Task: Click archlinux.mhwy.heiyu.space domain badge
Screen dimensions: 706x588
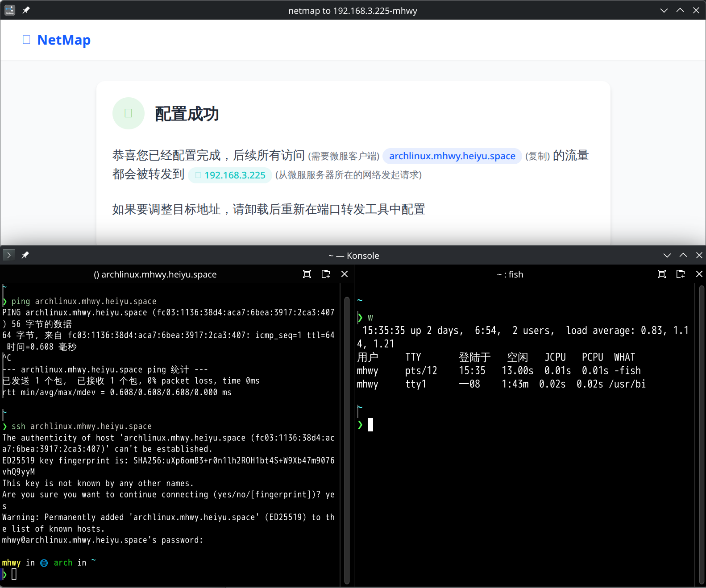Action: click(452, 156)
